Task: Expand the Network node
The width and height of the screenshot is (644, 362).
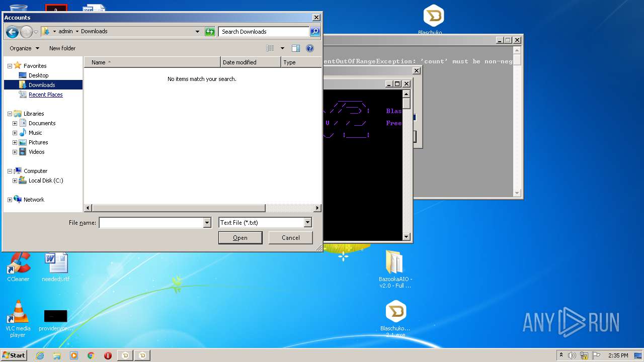Action: click(10, 200)
